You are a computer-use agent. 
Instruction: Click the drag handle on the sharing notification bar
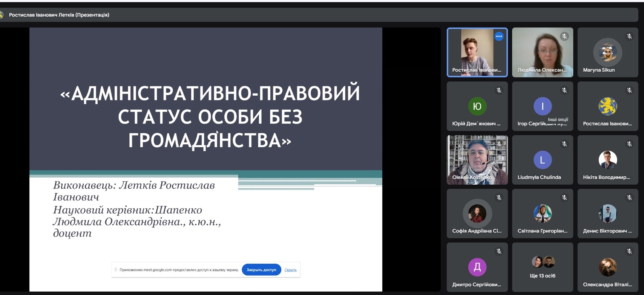point(115,270)
